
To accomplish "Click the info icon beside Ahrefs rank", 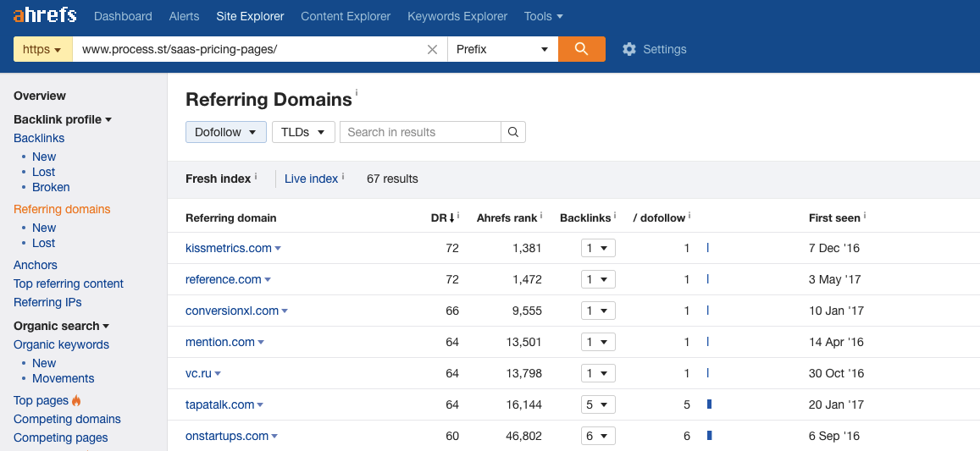I will tap(541, 216).
